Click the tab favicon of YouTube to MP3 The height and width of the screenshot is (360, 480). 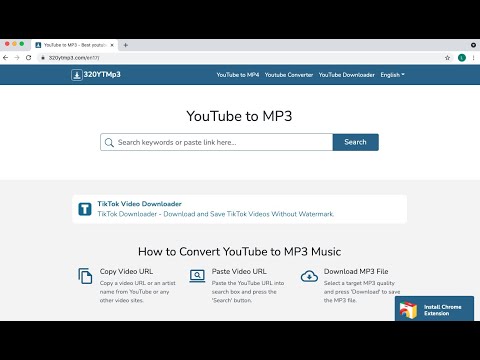click(38, 45)
